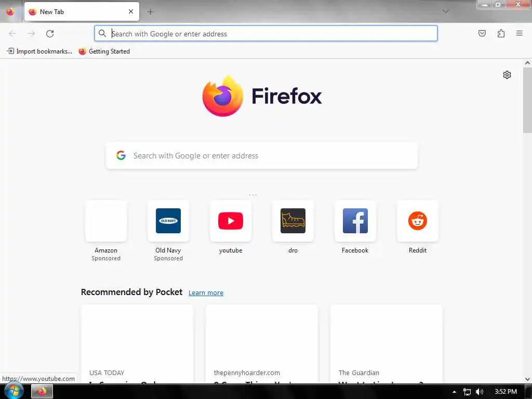Click the Learn more Pocket link
Screen dimensions: 532x399
tap(206, 292)
